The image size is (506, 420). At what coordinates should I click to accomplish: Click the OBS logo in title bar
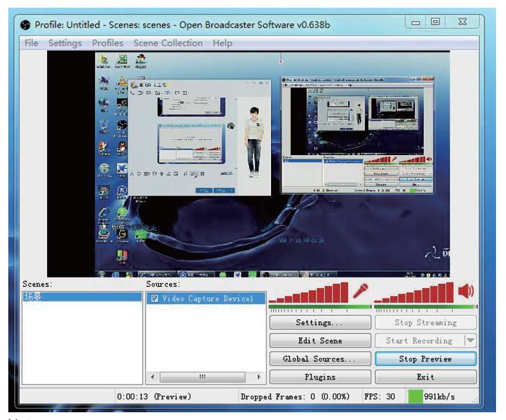click(x=25, y=24)
